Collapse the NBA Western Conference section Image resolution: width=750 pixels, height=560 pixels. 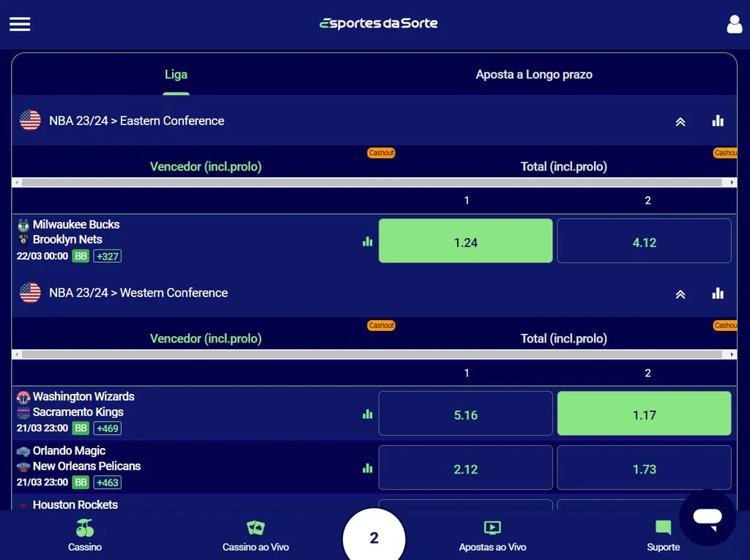(680, 294)
